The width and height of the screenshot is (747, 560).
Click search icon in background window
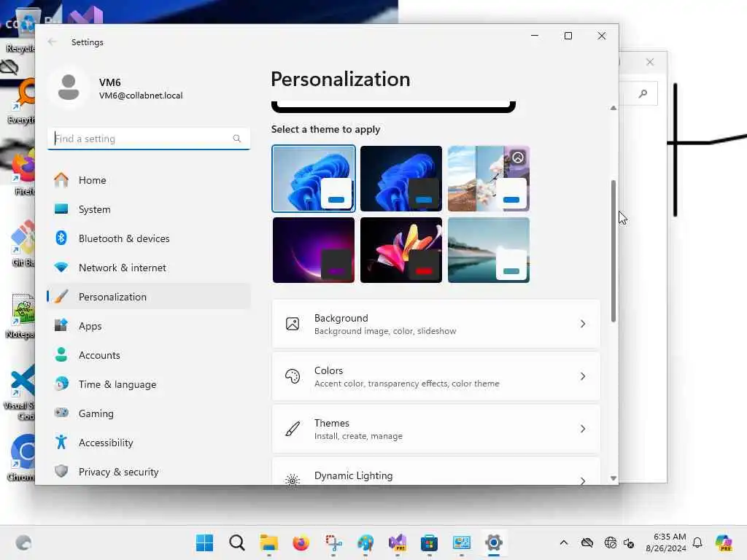pyautogui.click(x=643, y=94)
